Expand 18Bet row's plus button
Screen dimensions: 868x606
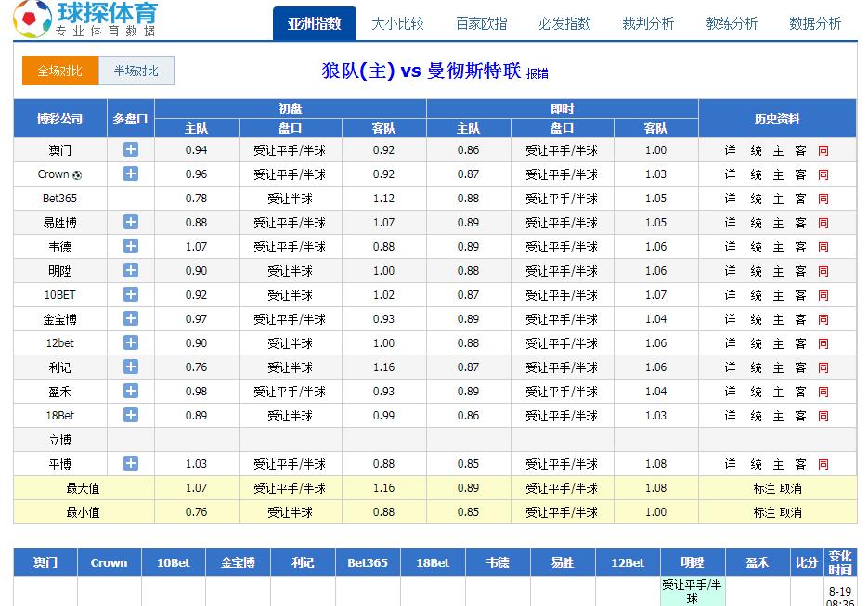pyautogui.click(x=131, y=415)
